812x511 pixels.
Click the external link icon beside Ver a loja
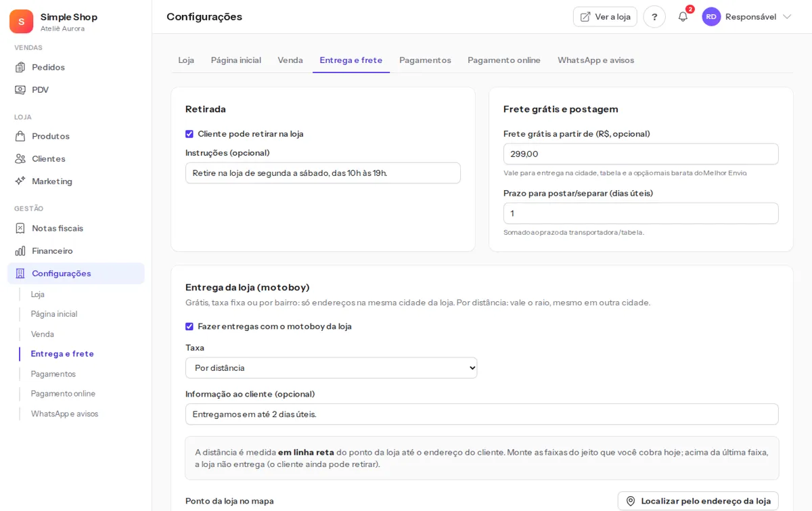click(x=585, y=17)
